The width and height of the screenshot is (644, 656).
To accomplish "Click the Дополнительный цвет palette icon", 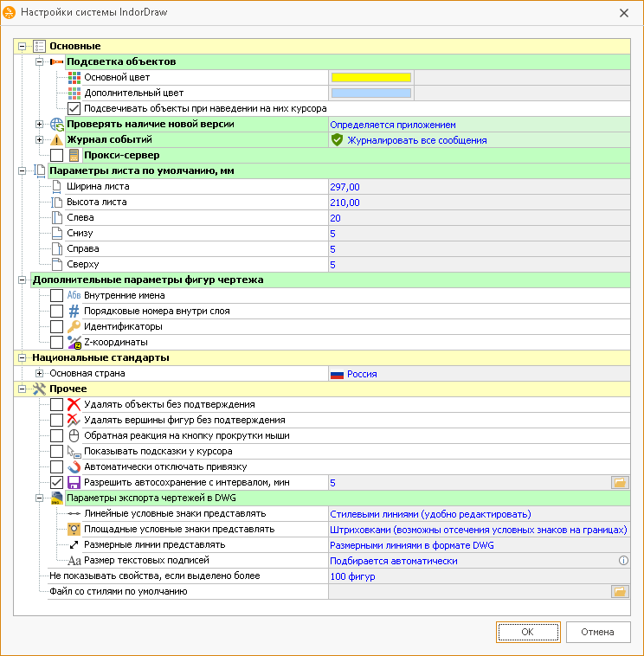I will coord(74,93).
